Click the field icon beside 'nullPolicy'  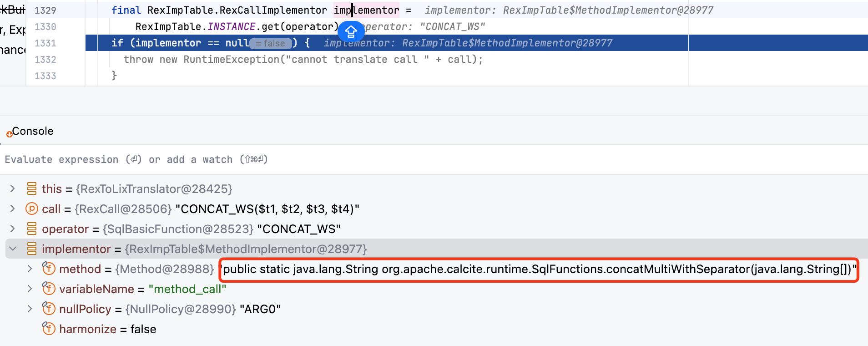[49, 309]
